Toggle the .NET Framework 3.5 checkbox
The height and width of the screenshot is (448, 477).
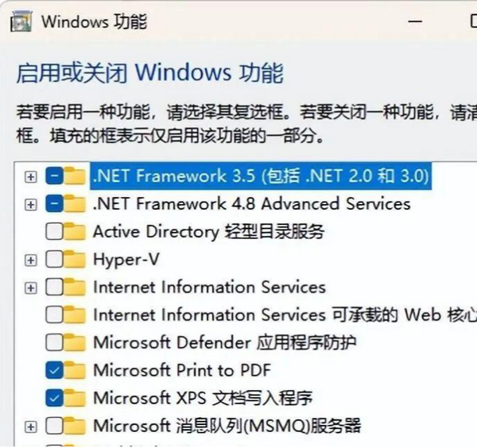pyautogui.click(x=54, y=176)
